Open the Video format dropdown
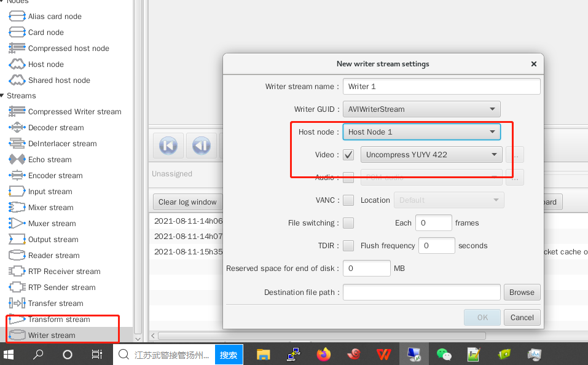 (x=431, y=155)
